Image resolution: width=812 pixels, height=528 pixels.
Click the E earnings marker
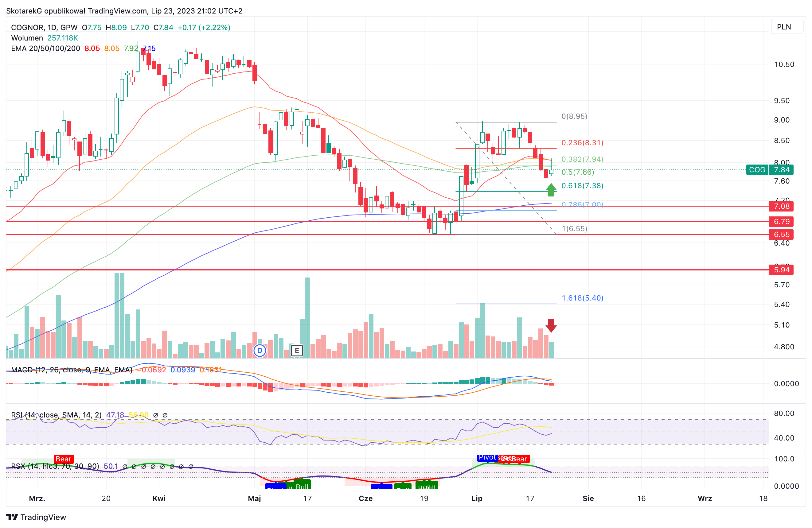[297, 350]
